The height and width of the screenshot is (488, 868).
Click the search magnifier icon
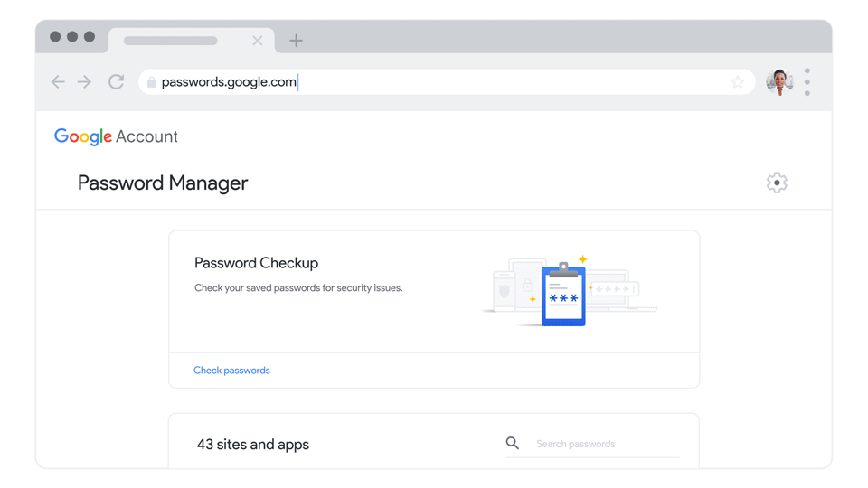[x=513, y=444]
